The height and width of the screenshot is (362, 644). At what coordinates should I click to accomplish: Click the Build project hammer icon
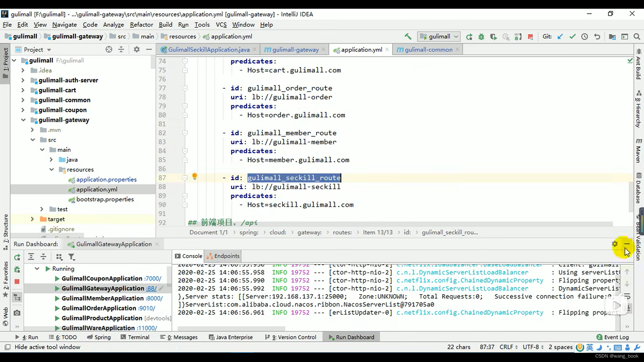tap(408, 37)
